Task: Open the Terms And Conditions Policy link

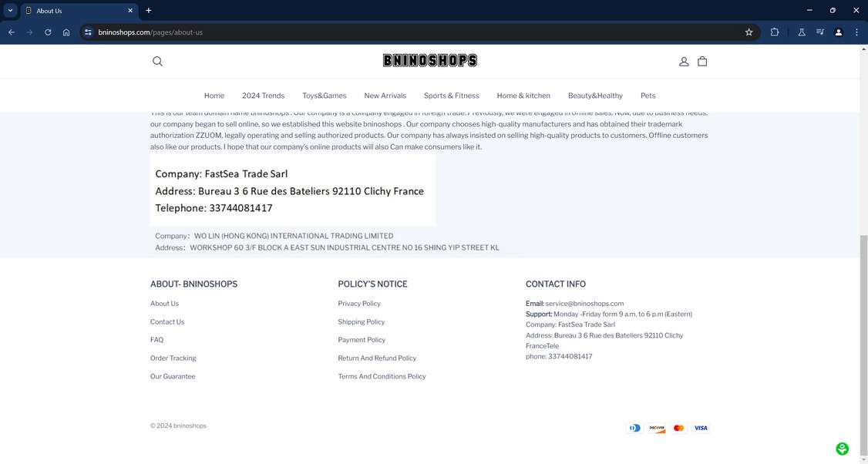Action: [382, 376]
